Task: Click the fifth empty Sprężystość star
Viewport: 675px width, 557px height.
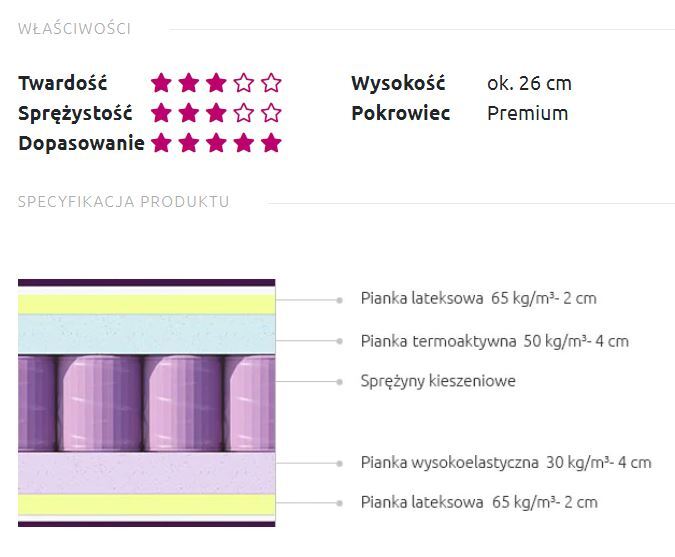Action: [x=271, y=113]
